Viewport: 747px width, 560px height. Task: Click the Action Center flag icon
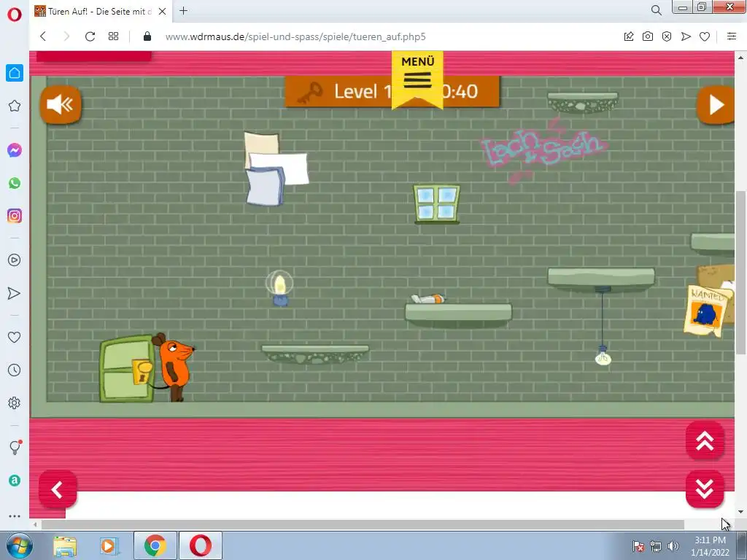coord(638,546)
